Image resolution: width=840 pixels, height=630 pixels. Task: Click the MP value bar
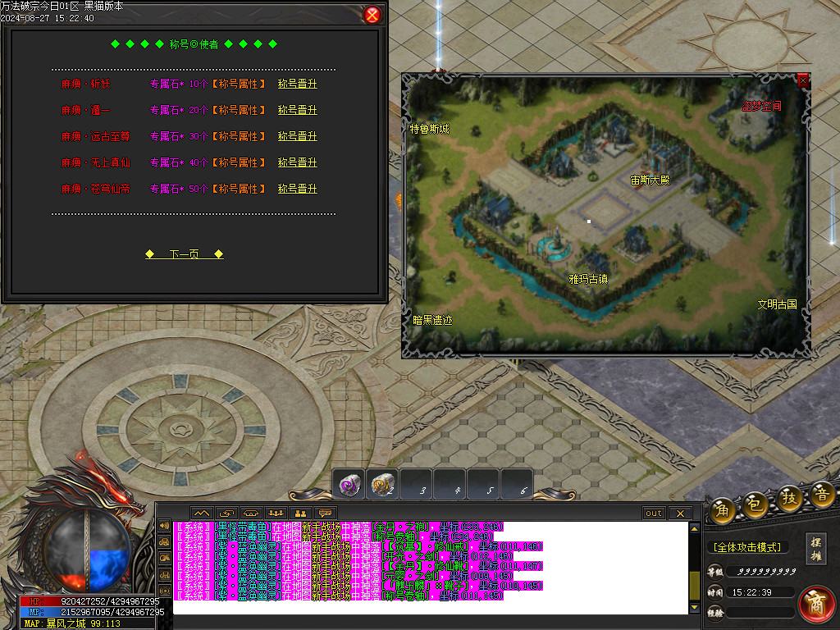92,612
